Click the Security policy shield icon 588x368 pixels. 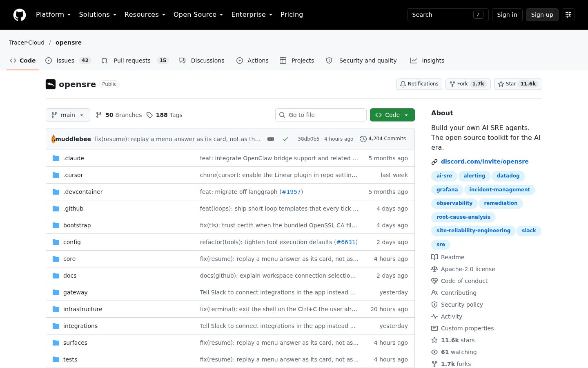point(434,305)
